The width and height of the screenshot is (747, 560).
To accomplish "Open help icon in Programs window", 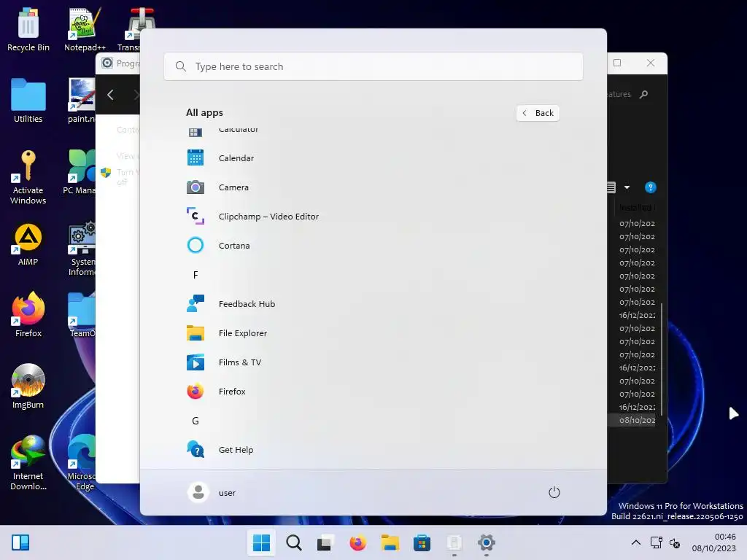I will pyautogui.click(x=650, y=187).
